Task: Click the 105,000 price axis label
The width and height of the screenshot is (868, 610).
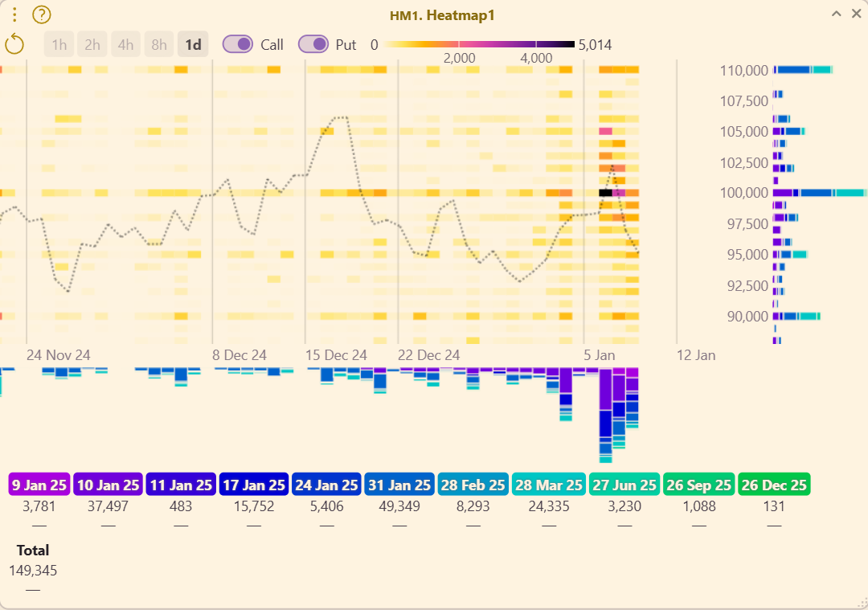Action: click(744, 131)
